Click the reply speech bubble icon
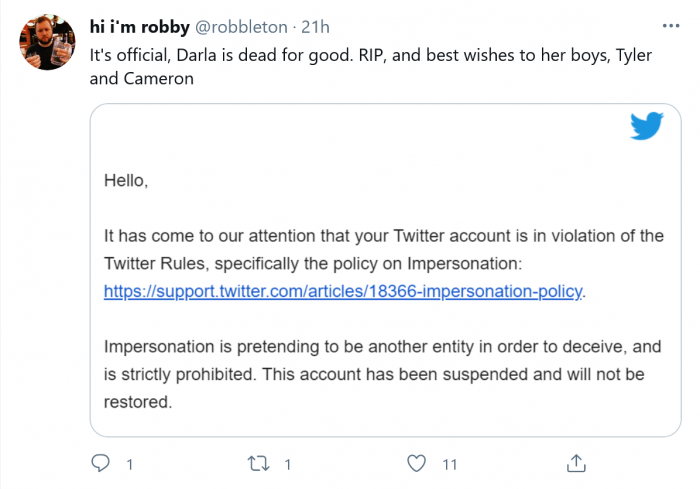700x489 pixels. (x=100, y=463)
